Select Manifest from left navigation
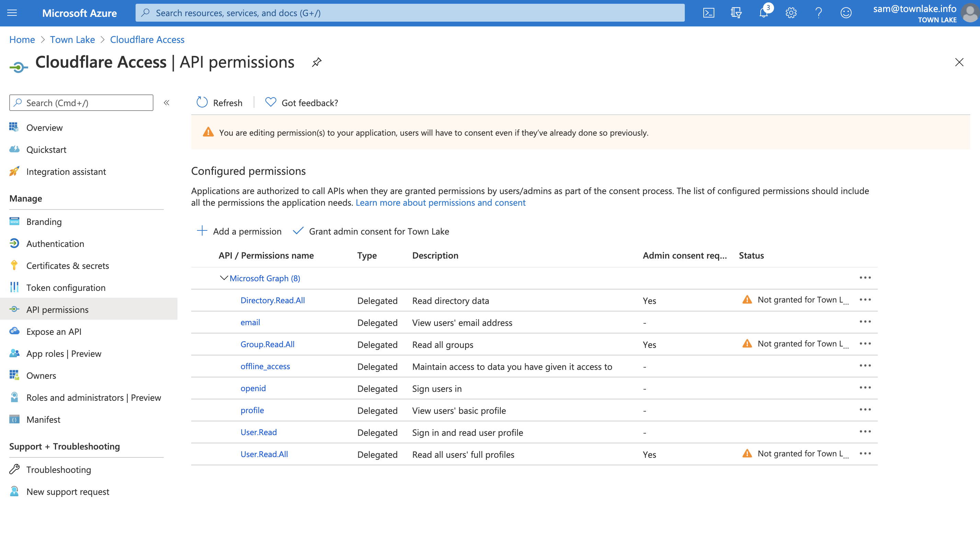980x545 pixels. coord(43,419)
